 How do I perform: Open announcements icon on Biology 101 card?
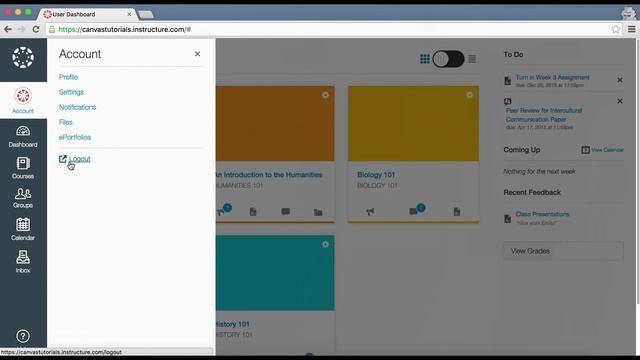pyautogui.click(x=370, y=212)
